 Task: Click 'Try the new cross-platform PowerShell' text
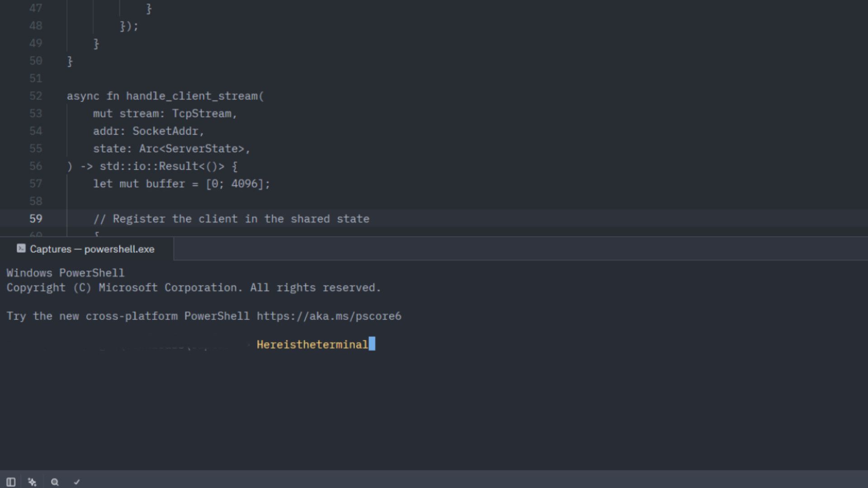[x=128, y=316]
